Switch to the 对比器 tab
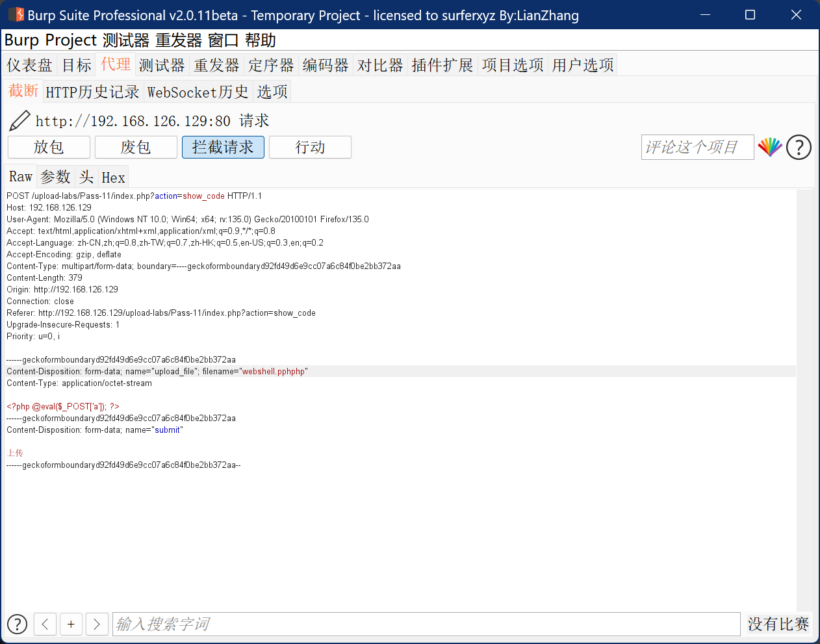Image resolution: width=820 pixels, height=644 pixels. (x=380, y=65)
